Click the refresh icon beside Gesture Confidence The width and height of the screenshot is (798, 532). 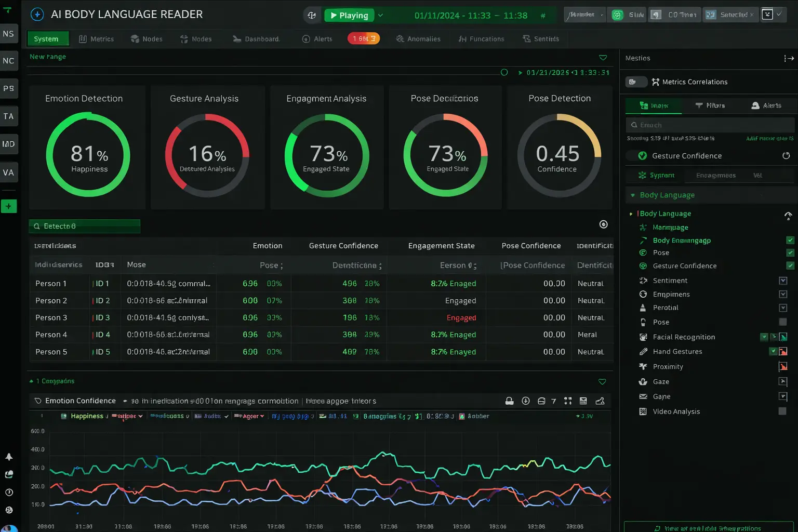(786, 155)
